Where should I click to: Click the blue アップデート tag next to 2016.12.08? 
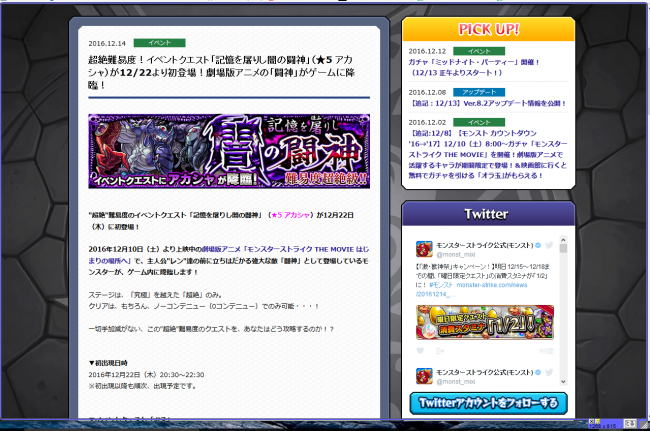pyautogui.click(x=479, y=92)
